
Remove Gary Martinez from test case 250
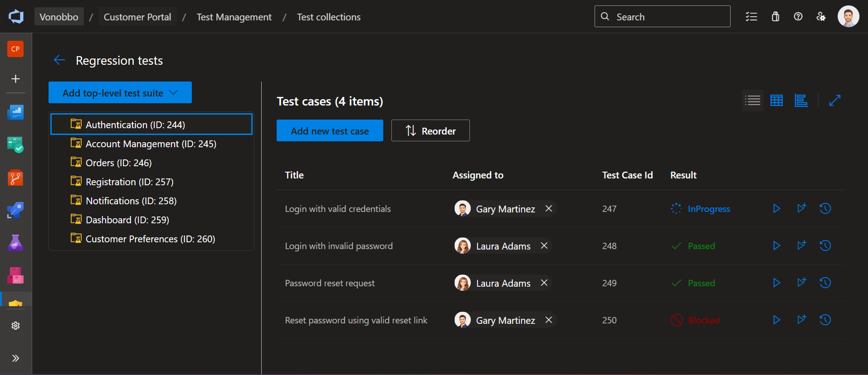tap(548, 320)
